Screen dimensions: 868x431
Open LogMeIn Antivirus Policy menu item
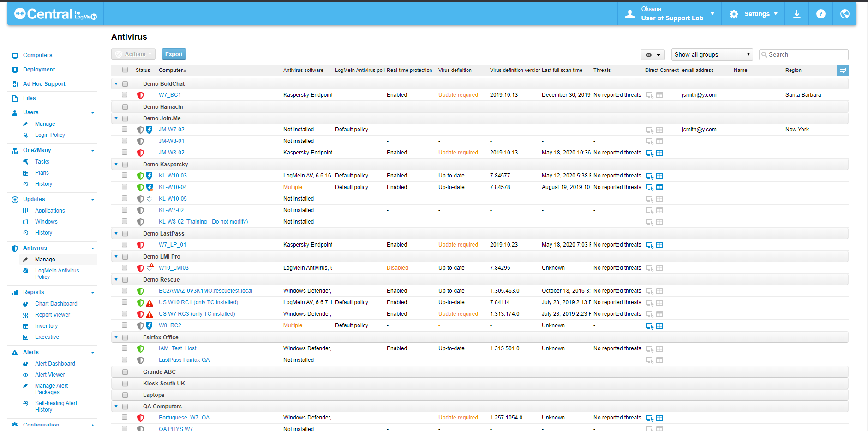[x=57, y=274]
